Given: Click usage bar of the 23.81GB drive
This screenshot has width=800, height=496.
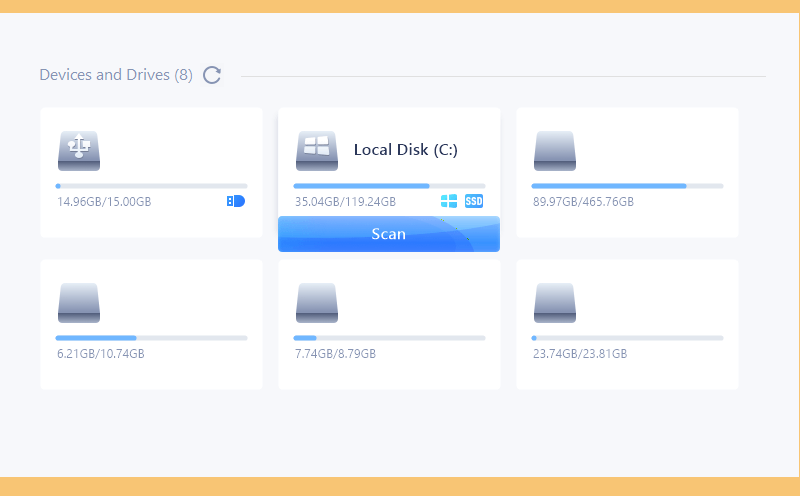Looking at the screenshot, I should tap(628, 338).
